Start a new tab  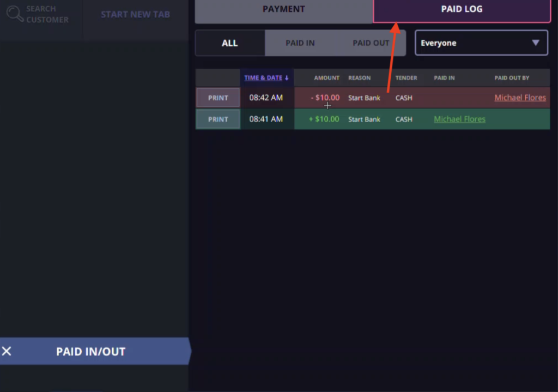135,14
